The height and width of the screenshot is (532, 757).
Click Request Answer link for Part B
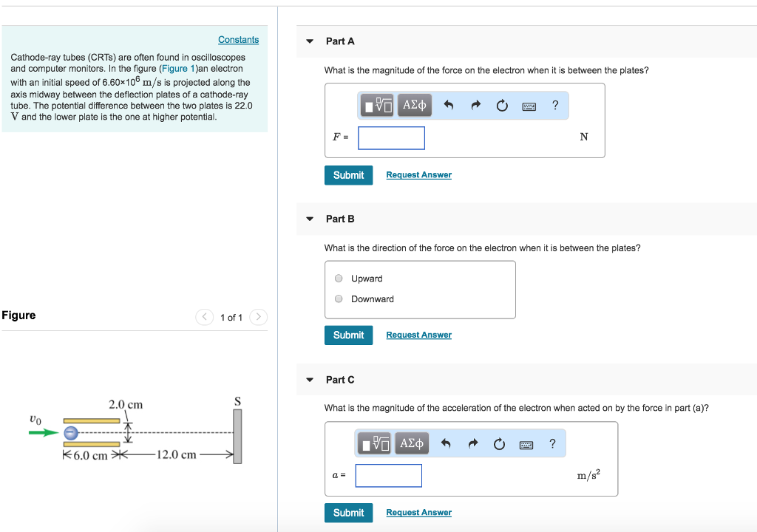[x=418, y=335]
